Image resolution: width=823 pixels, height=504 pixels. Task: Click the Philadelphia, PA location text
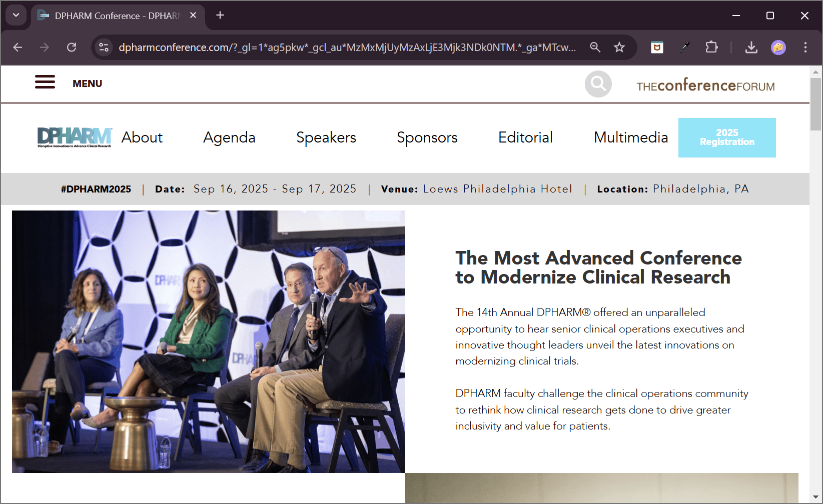pos(701,189)
